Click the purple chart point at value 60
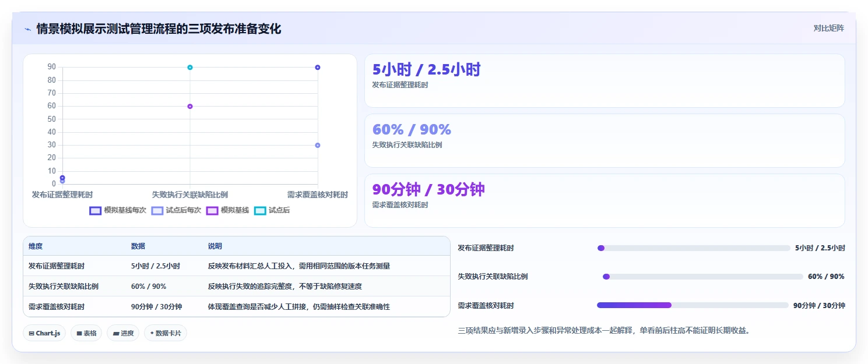Viewport: 868px width, 364px height. pyautogui.click(x=190, y=106)
